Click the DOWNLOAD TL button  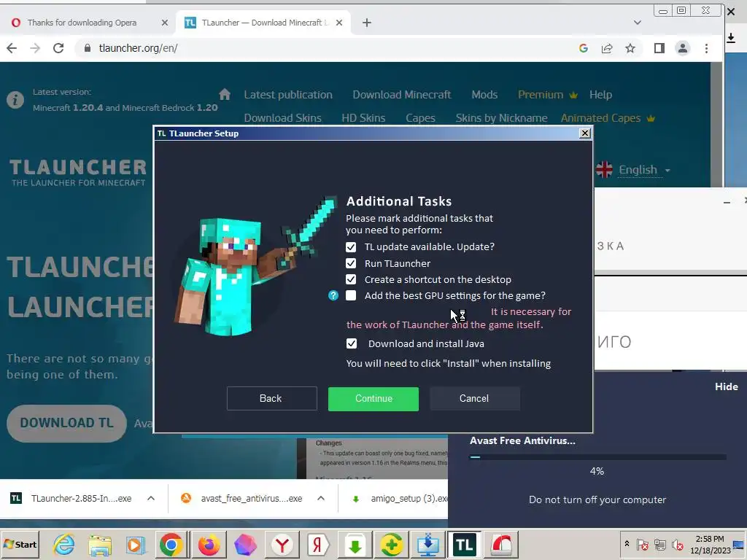66,424
